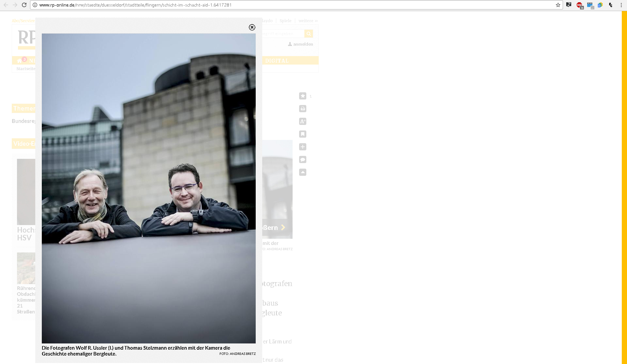Open Chrome three-dot menu

(621, 5)
